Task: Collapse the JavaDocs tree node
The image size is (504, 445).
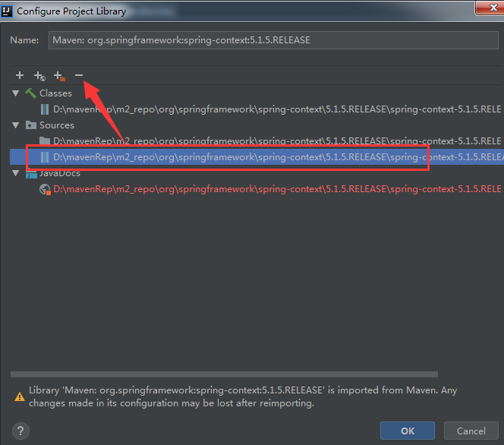Action: [15, 173]
